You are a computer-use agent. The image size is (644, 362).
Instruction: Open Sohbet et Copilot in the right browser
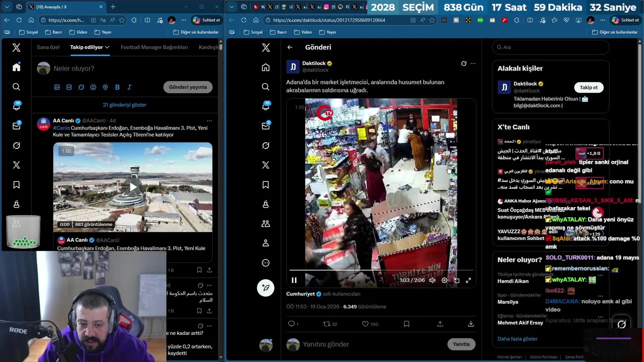click(625, 20)
